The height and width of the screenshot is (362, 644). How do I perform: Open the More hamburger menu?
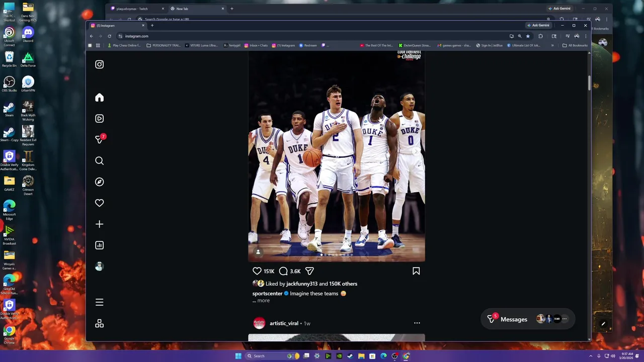pos(99,302)
